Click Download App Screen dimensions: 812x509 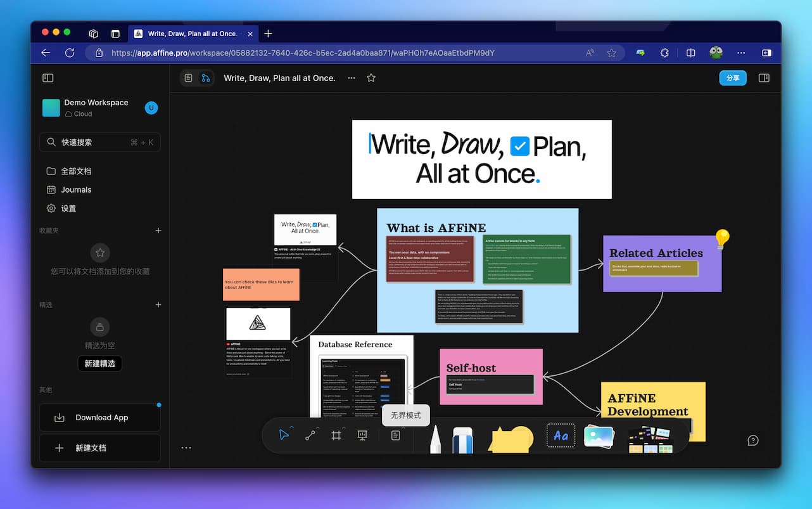tap(100, 418)
